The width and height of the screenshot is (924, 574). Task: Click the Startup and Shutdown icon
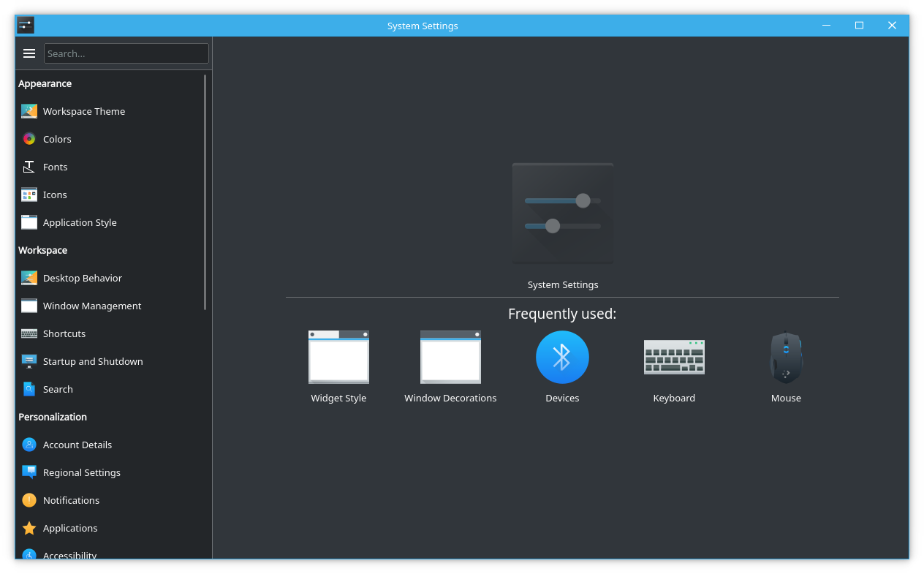[29, 361]
